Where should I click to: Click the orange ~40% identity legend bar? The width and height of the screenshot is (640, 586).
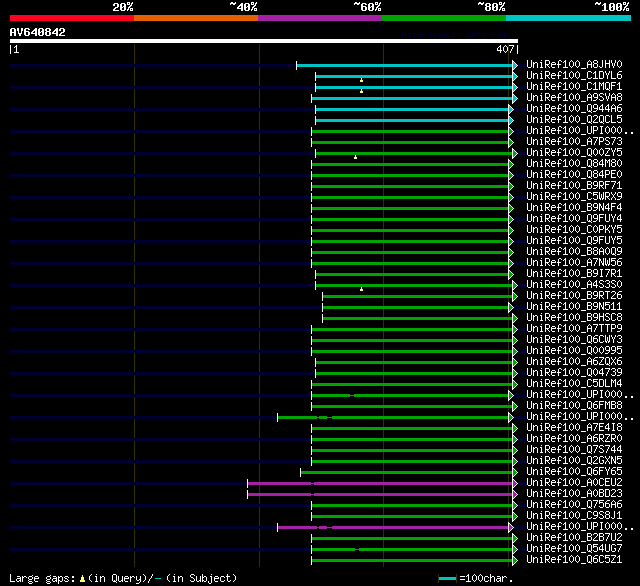(196, 18)
